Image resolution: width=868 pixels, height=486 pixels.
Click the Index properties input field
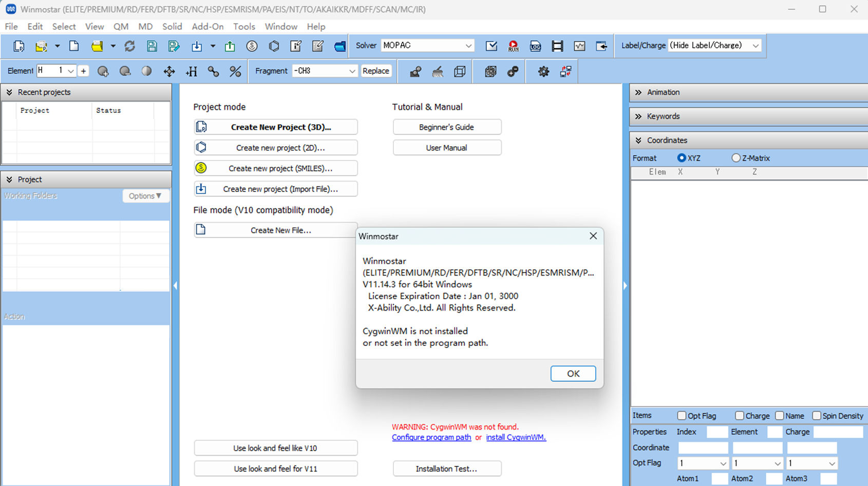click(x=717, y=432)
